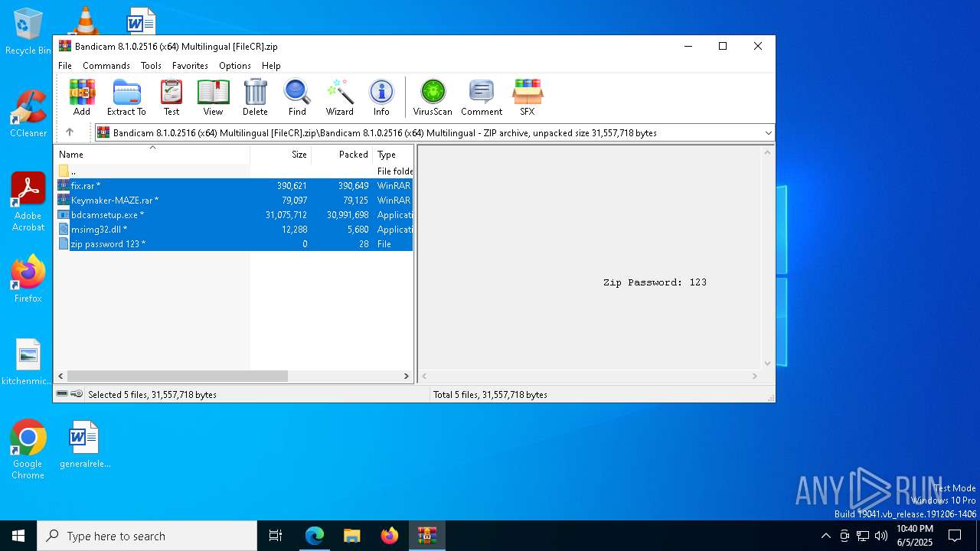Viewport: 980px width, 551px height.
Task: Show hidden system tray icons
Action: [825, 536]
